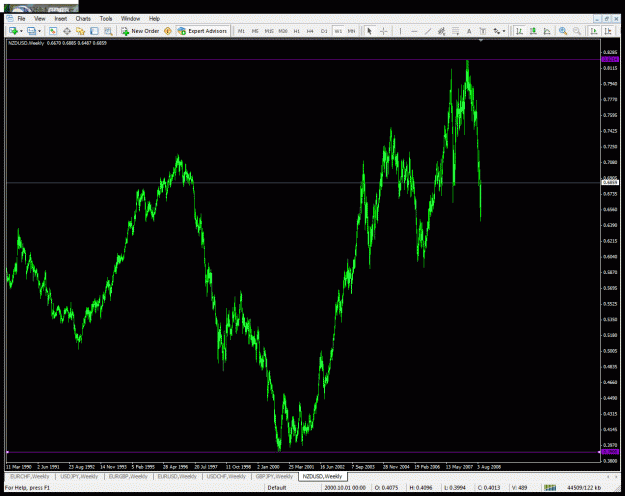Screen dimensions: 625x496
Task: Switch to M30 timeframe
Action: tap(283, 31)
